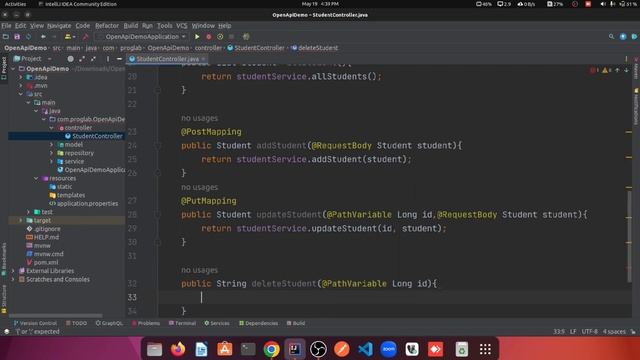Open Search Everywhere magnifier icon
640x360 pixels.
(611, 37)
